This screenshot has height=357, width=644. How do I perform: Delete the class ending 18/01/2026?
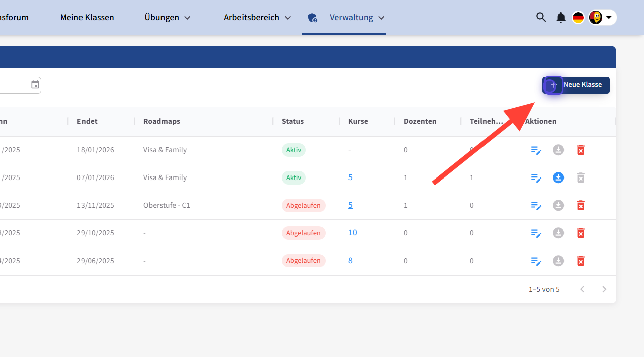(581, 150)
